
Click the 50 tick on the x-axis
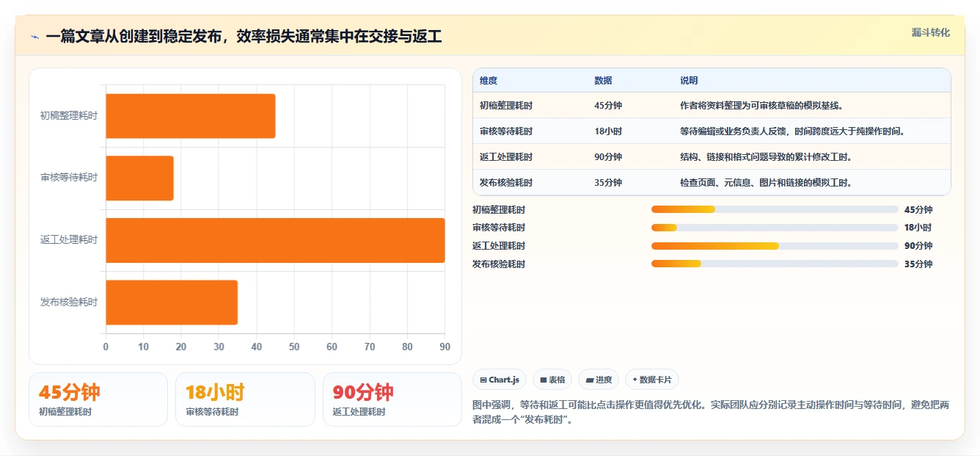(x=294, y=347)
